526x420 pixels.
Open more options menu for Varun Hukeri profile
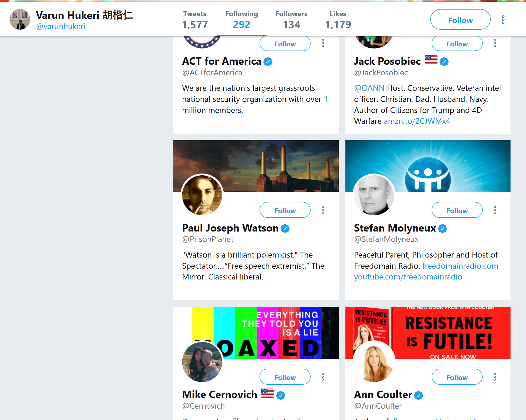click(503, 20)
